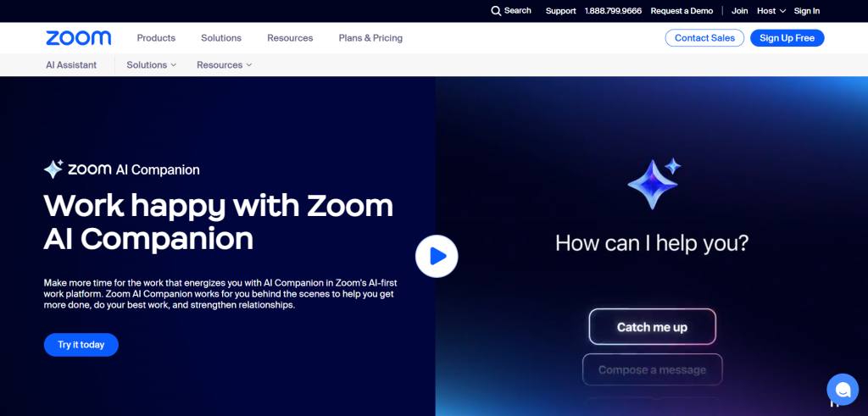Play the AI Companion video

437,256
